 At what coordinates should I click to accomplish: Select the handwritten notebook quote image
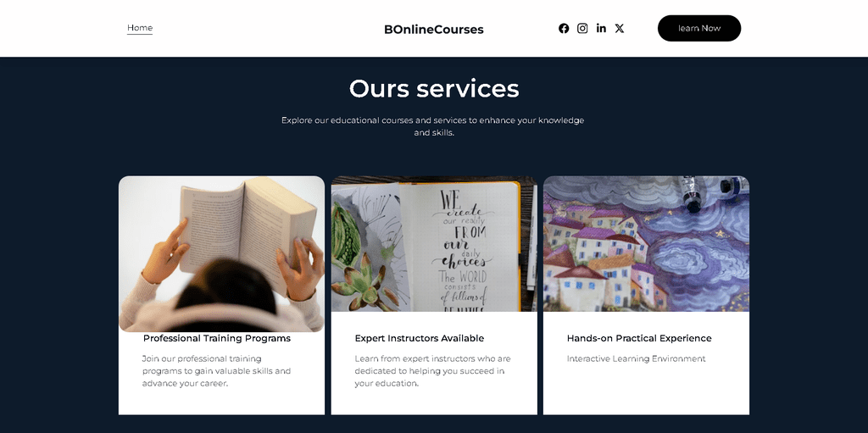pos(434,244)
